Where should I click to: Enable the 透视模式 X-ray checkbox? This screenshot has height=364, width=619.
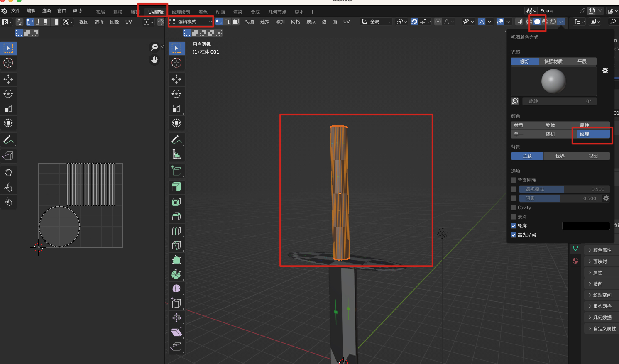tap(514, 189)
